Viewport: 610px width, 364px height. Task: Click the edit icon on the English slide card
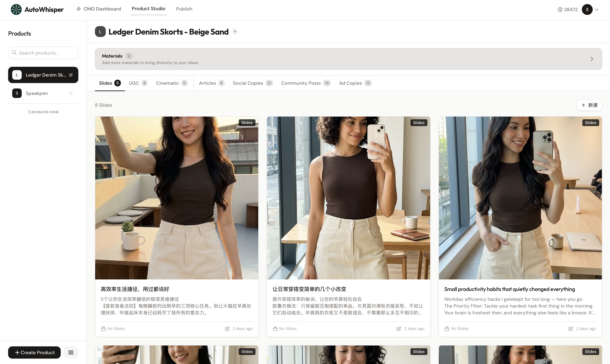[x=571, y=328]
